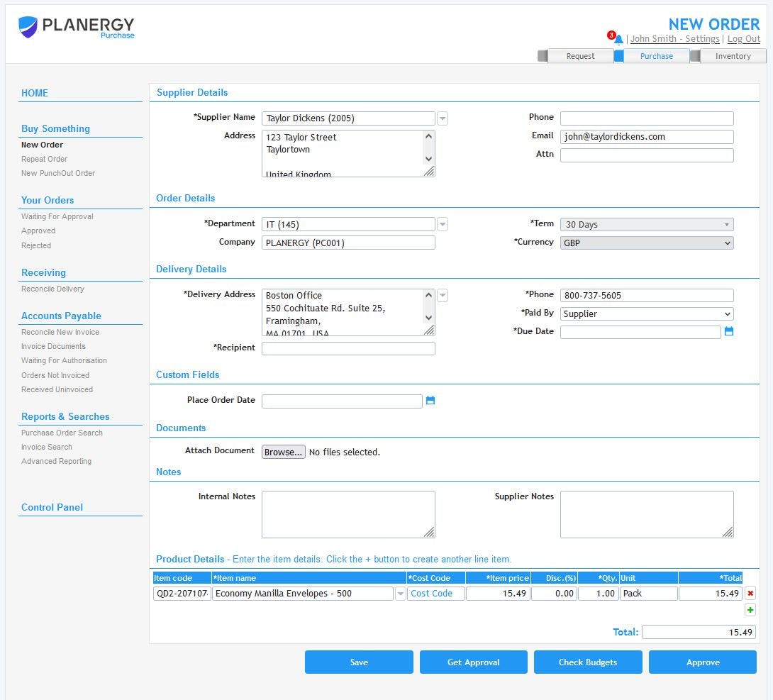Open Purchase Order Search link
This screenshot has height=700, width=773.
point(62,433)
